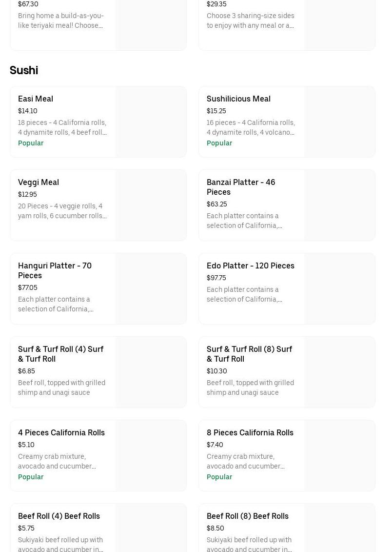This screenshot has height=552, width=392.
Task: Open Surf & Turf Roll (4) item
Action: point(60,354)
